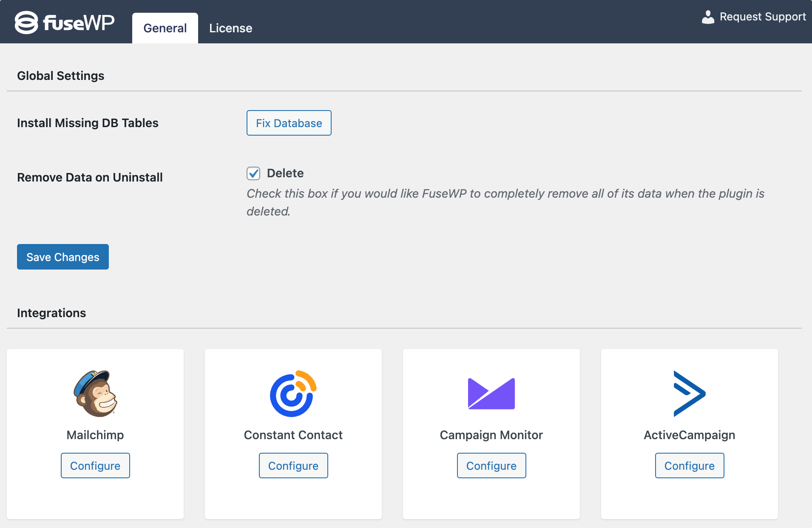
Task: Click the FuseWP logo
Action: pyautogui.click(x=65, y=22)
